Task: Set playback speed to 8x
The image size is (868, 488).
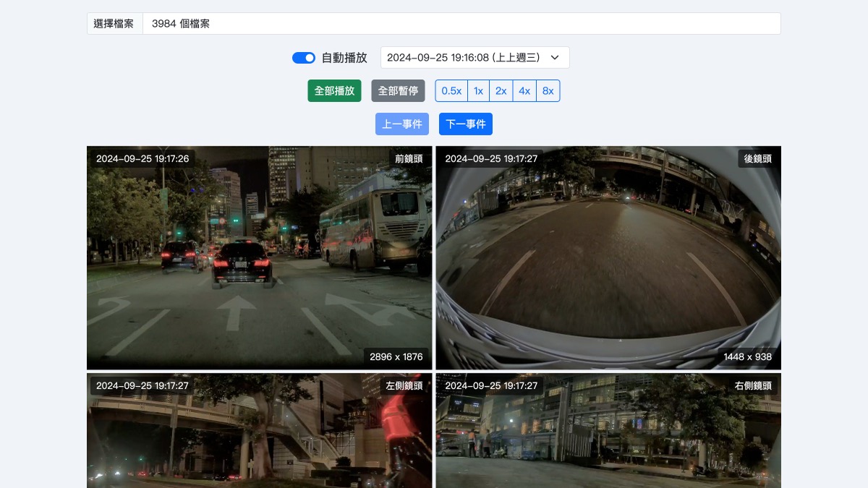Action: coord(548,91)
